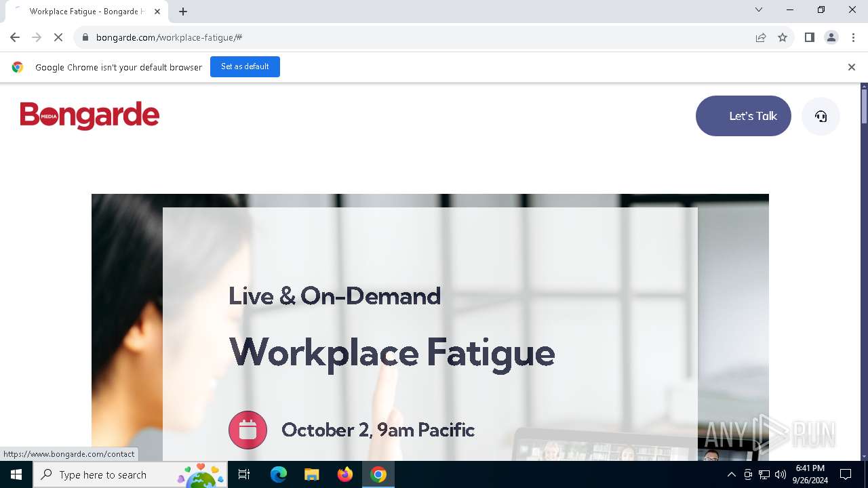Screen dimensions: 868x488
Task: Open the Windows notification center
Action: point(846,474)
